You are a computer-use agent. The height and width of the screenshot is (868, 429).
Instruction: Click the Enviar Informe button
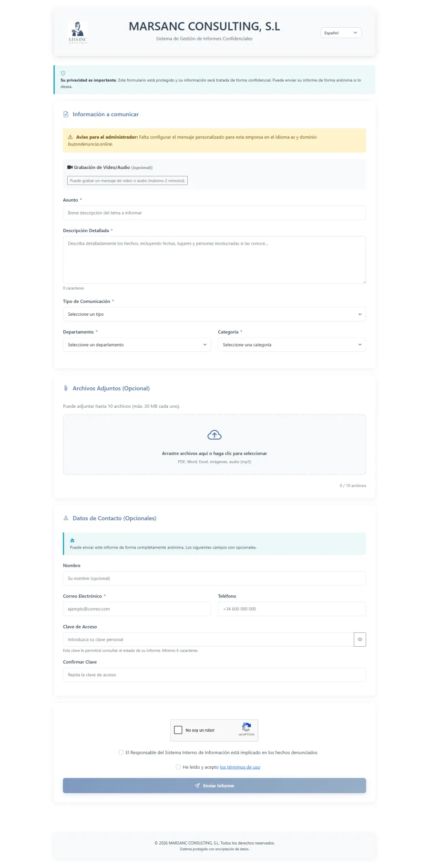214,785
